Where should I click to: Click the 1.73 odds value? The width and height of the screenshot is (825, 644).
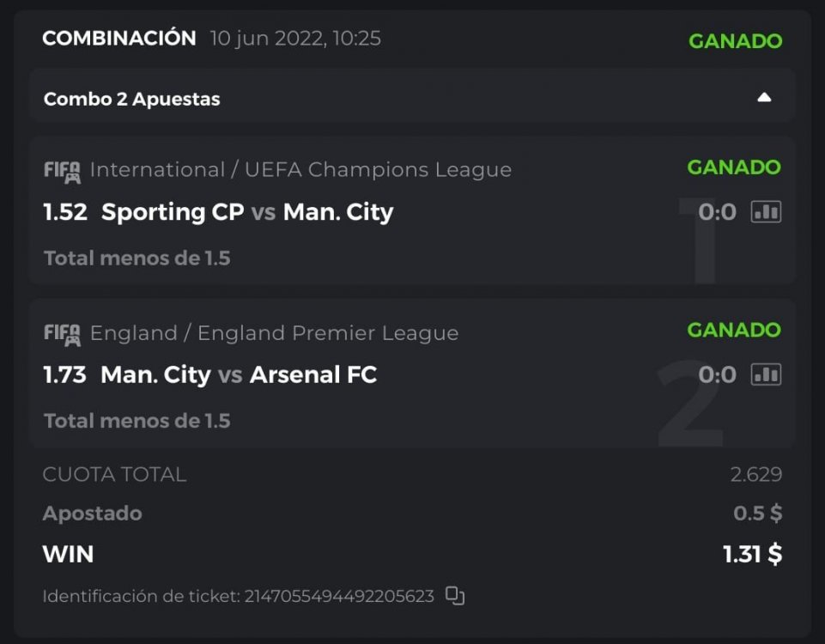pyautogui.click(x=65, y=375)
